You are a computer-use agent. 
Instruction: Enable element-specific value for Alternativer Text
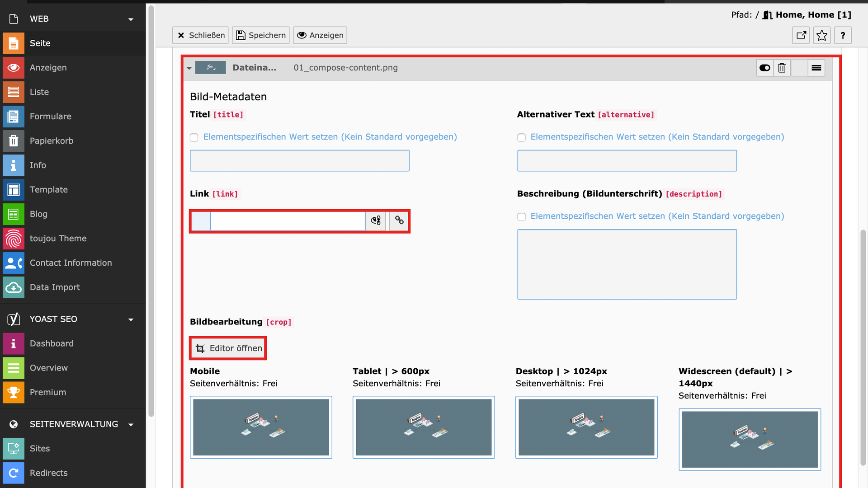click(x=521, y=137)
